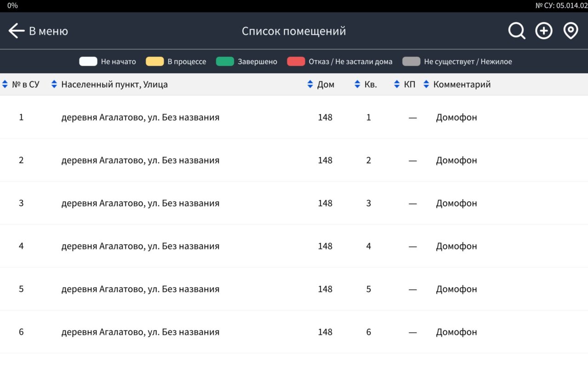Select the green Завершено status swatch
The image size is (588, 368).
tap(225, 62)
